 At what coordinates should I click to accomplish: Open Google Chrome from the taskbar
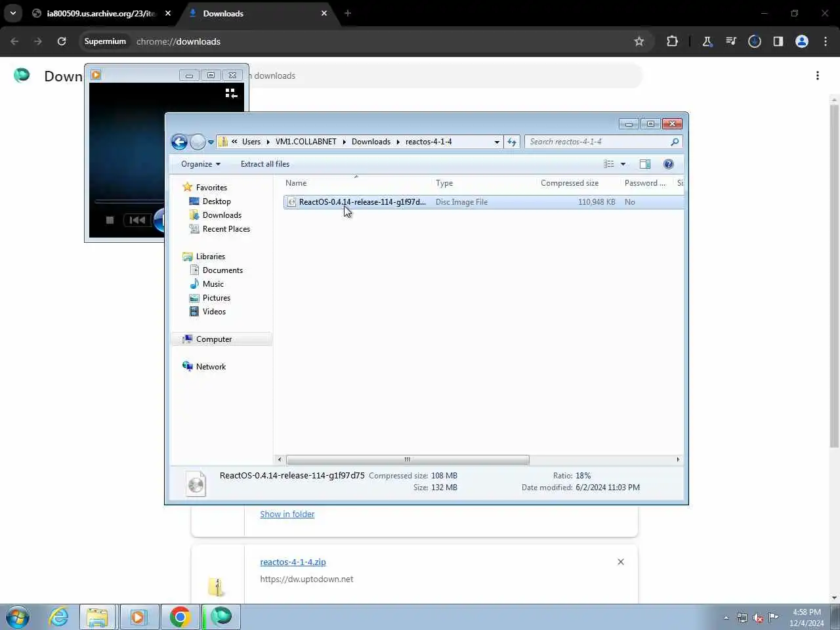[180, 617]
